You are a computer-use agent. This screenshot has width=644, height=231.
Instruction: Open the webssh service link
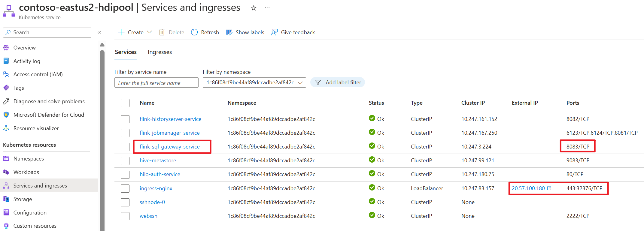point(148,216)
